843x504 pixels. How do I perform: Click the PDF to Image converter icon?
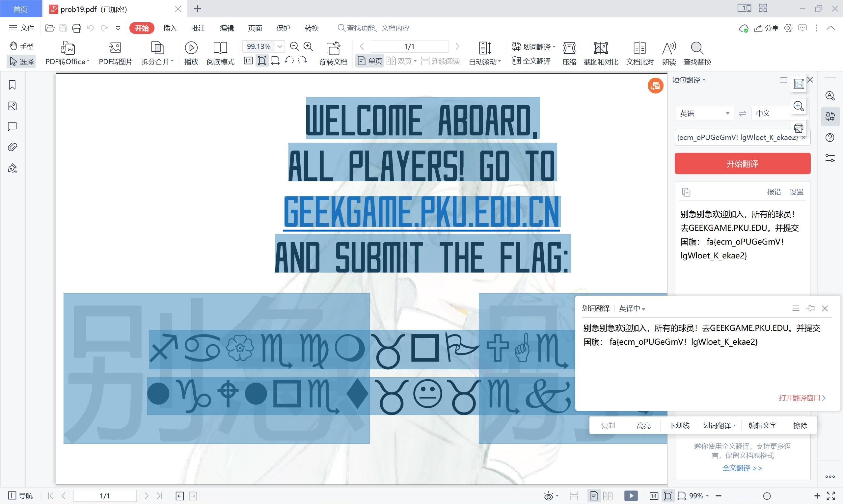click(115, 48)
